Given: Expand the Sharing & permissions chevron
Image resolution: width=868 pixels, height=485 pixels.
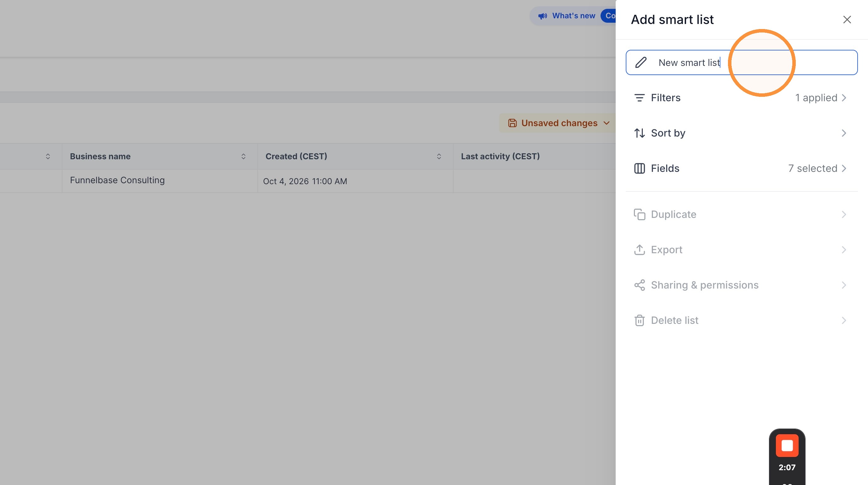Looking at the screenshot, I should (844, 285).
